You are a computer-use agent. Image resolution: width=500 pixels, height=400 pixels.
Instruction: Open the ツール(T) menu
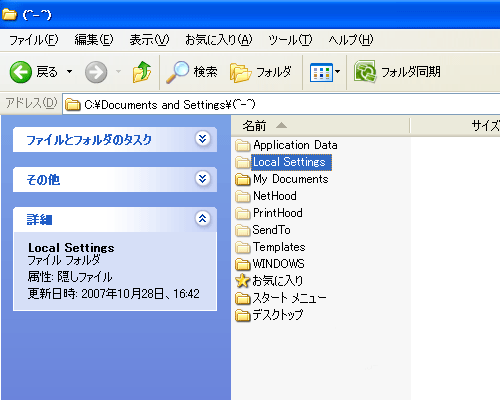tap(290, 40)
